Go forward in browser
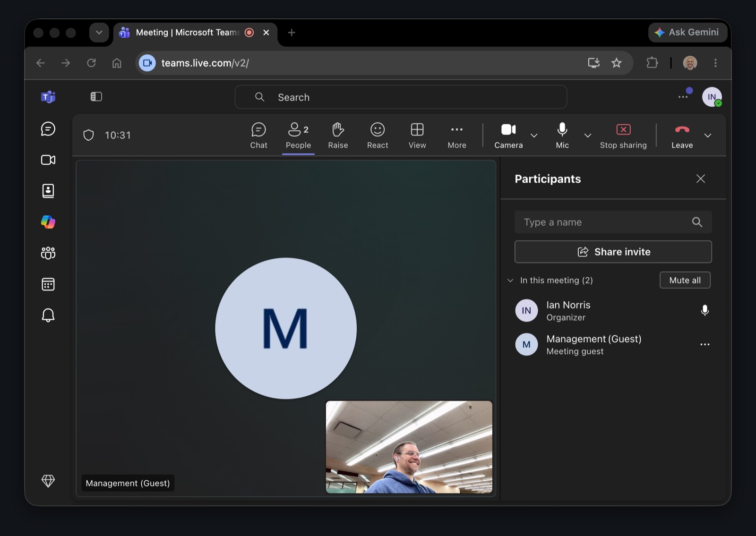This screenshot has width=756, height=536. pos(66,63)
